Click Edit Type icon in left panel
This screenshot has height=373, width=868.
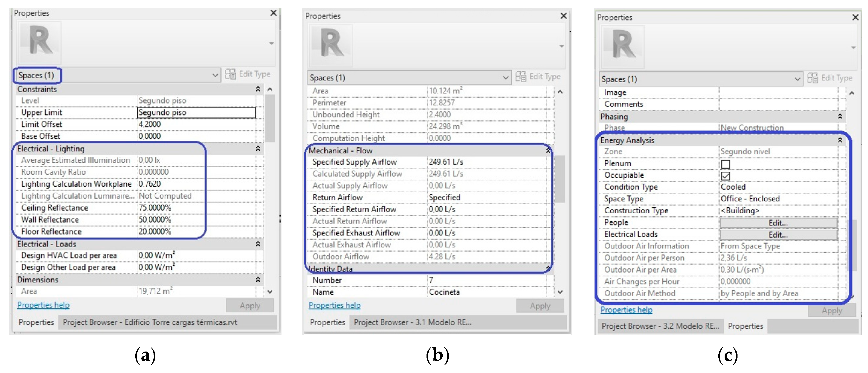(231, 74)
